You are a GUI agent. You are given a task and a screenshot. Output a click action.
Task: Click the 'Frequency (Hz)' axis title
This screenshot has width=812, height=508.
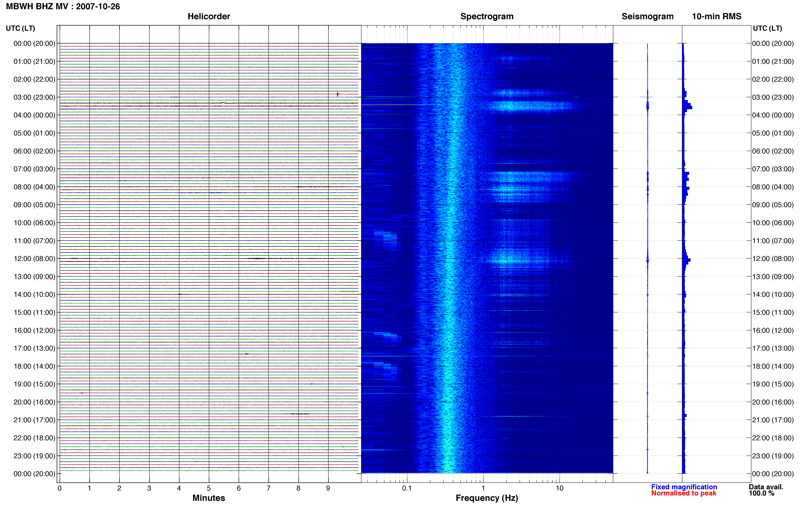(x=487, y=498)
